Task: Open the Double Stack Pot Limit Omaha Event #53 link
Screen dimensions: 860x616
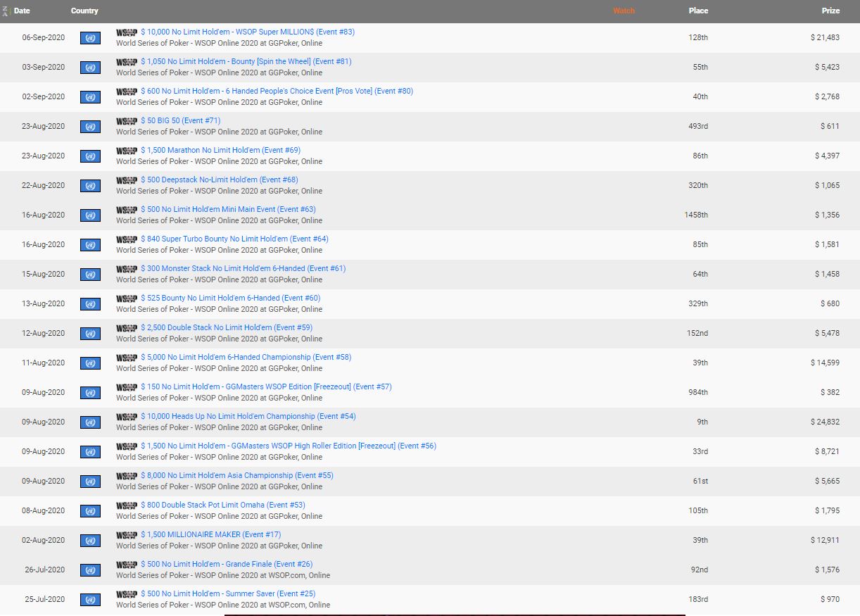Action: 223,505
